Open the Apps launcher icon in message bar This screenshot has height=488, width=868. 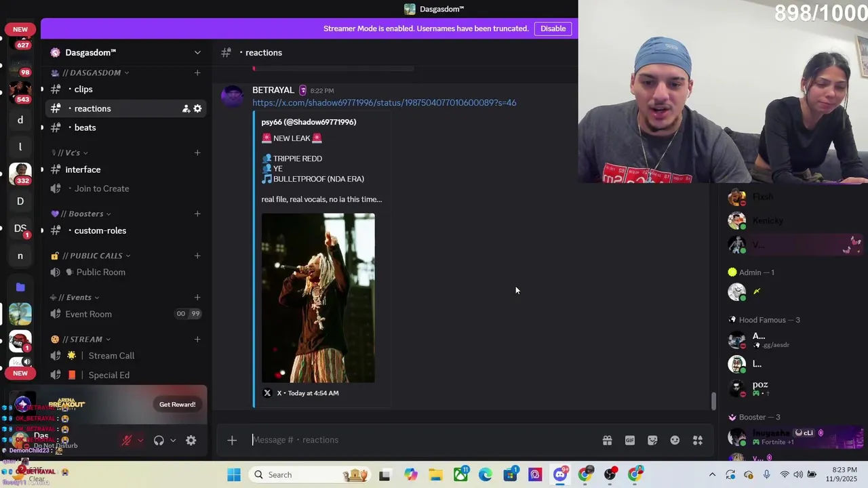(698, 440)
